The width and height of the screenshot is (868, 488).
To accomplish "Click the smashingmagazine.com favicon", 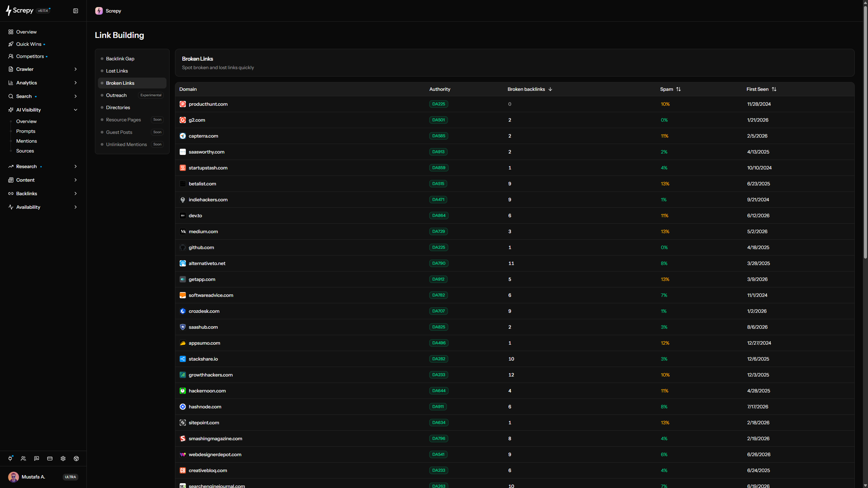I will [183, 439].
